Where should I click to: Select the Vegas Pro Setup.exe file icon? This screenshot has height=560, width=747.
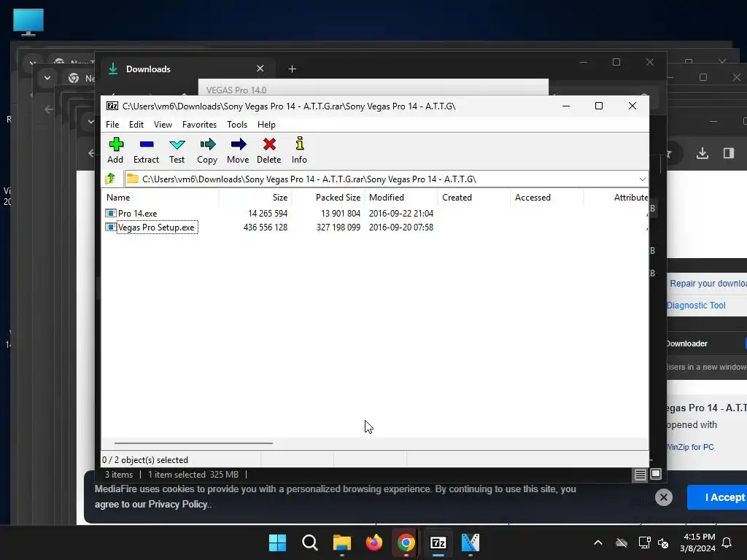point(111,227)
